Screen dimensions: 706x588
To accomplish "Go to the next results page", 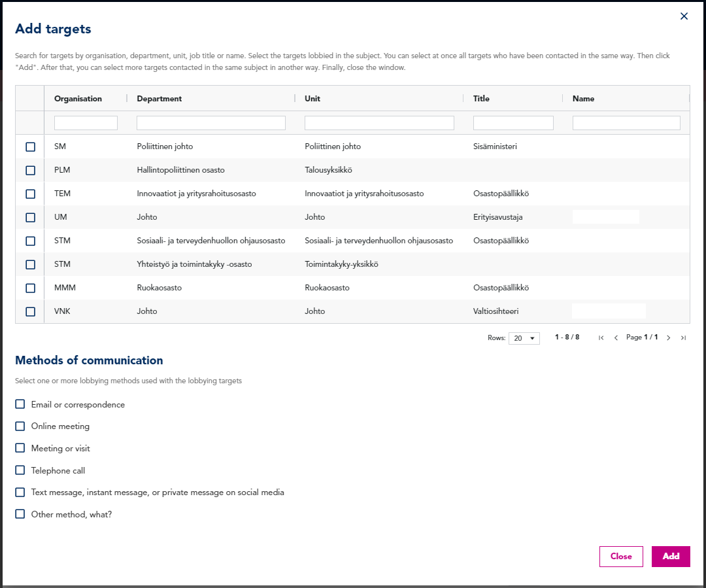I will point(668,338).
